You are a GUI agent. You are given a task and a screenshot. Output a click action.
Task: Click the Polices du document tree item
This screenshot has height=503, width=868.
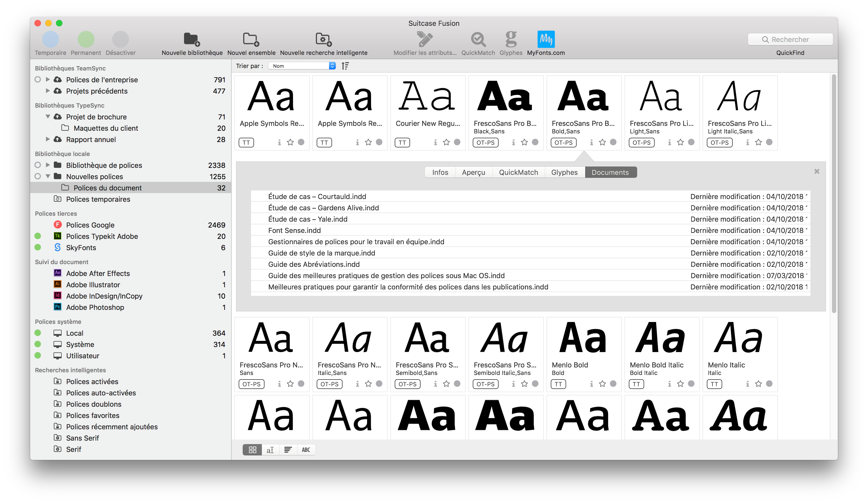(107, 187)
